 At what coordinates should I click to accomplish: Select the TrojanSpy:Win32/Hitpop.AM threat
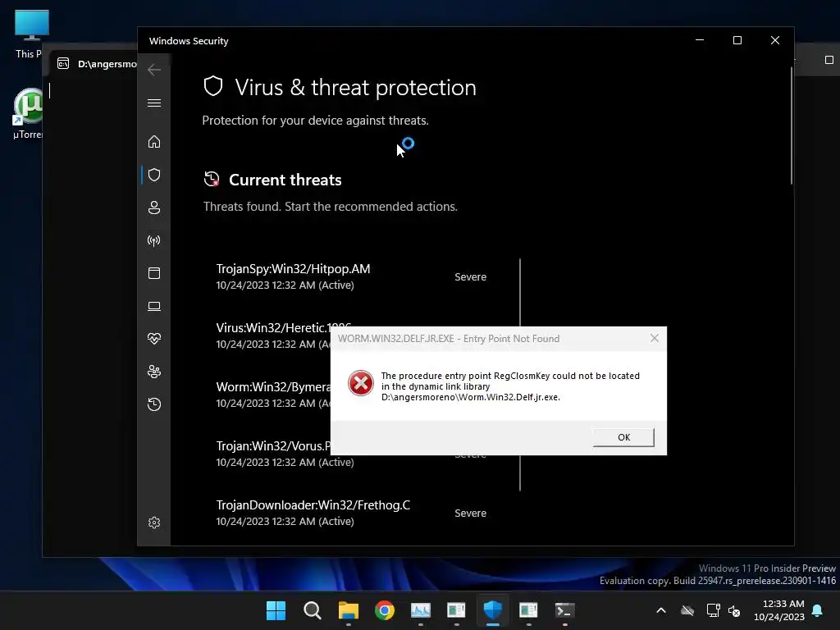click(x=293, y=276)
